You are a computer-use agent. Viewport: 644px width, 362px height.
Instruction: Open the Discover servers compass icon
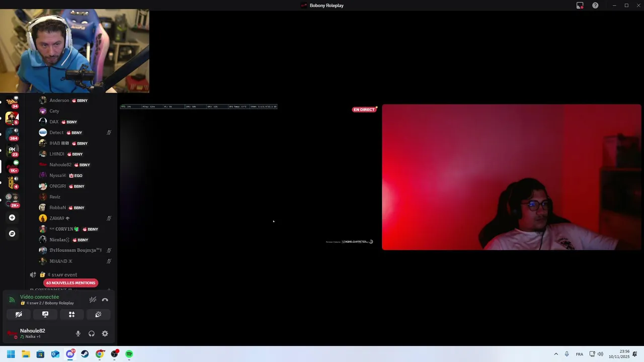[x=12, y=234]
